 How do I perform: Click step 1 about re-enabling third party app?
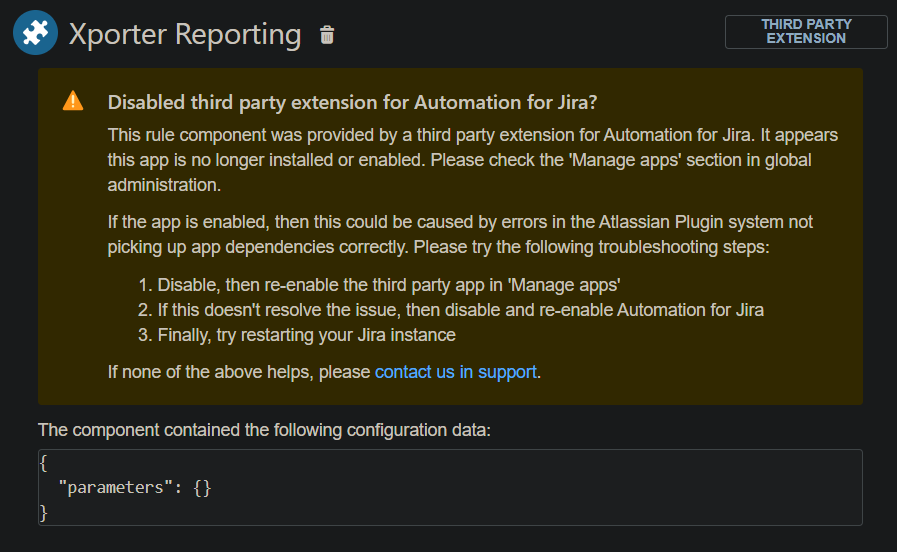379,285
